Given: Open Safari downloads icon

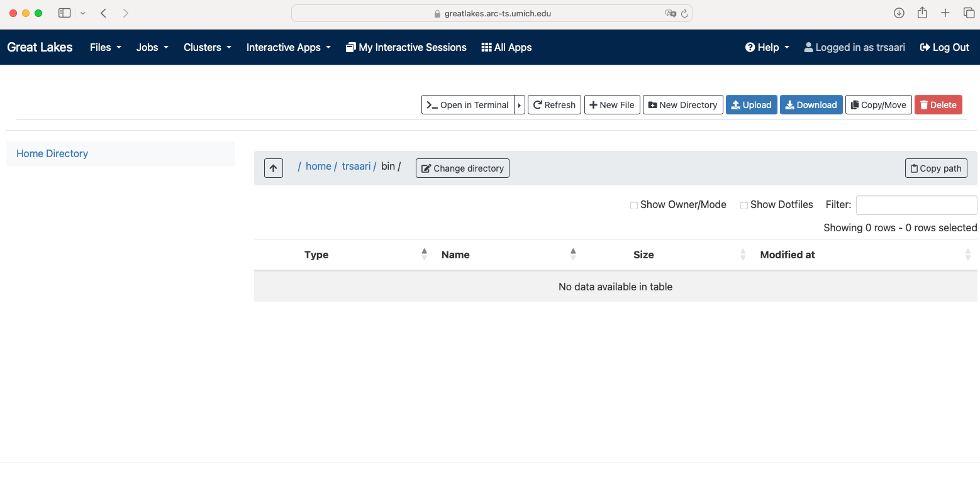Looking at the screenshot, I should pyautogui.click(x=899, y=13).
